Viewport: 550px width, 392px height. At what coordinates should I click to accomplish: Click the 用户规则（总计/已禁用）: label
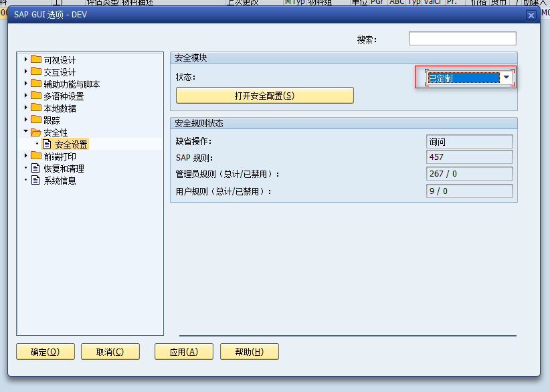pyautogui.click(x=223, y=192)
